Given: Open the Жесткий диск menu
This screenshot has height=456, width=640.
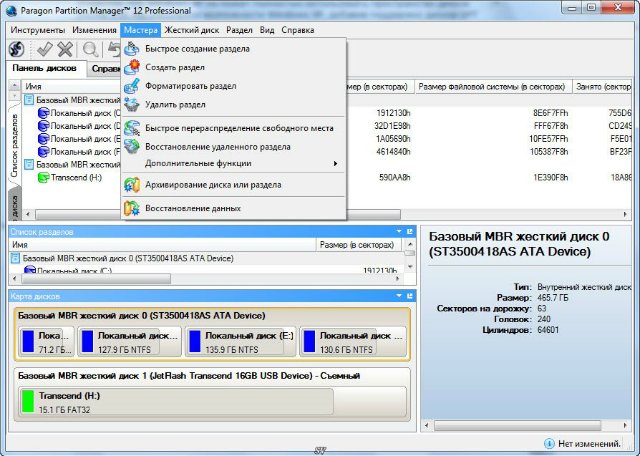Looking at the screenshot, I should [192, 30].
